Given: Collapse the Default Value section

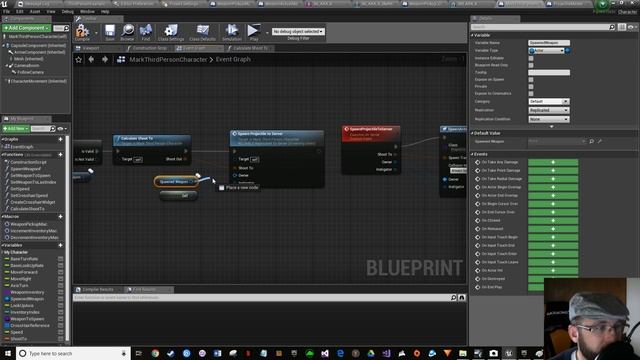Looking at the screenshot, I should [x=473, y=133].
